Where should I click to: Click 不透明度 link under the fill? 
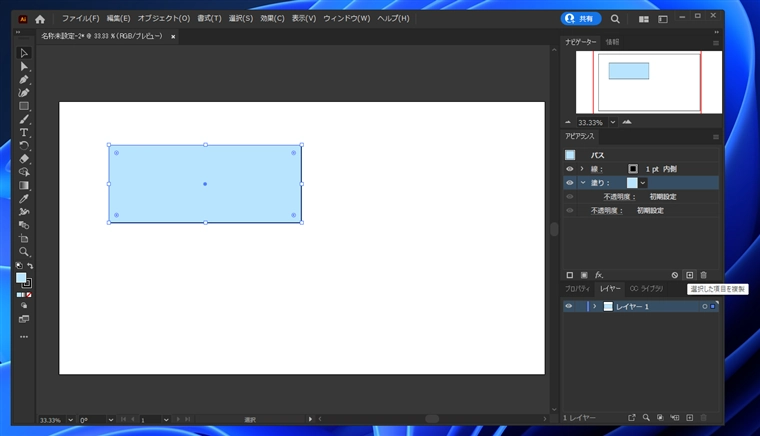[619, 197]
